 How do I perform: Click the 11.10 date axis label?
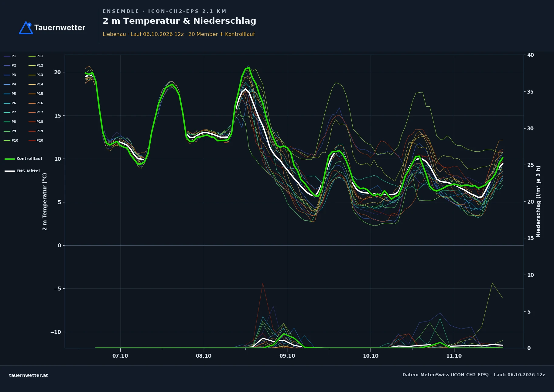pos(454,356)
